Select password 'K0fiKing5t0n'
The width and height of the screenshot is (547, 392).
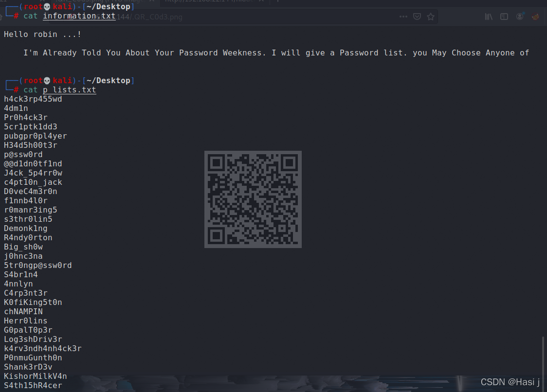coord(33,303)
